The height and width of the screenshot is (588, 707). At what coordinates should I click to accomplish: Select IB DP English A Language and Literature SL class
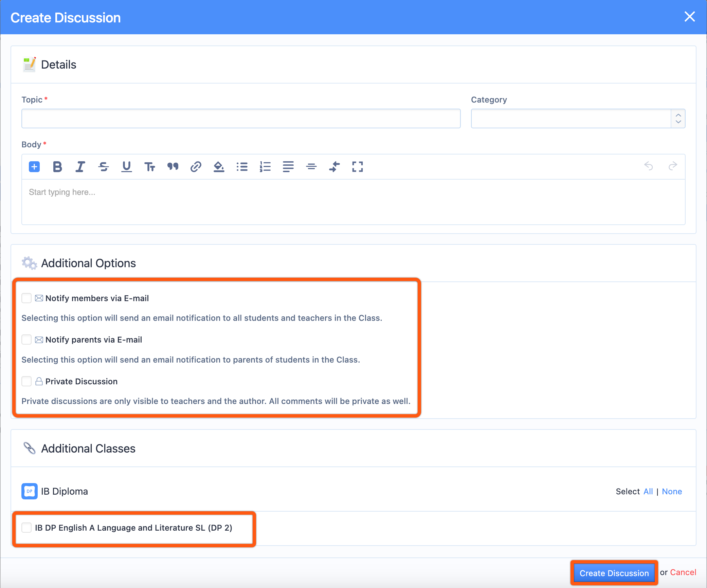tap(26, 528)
